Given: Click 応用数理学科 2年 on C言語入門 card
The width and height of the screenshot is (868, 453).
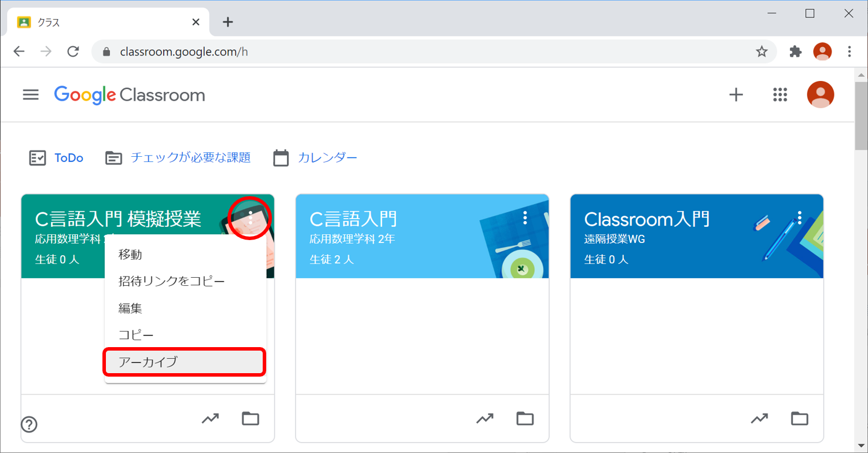Looking at the screenshot, I should click(x=352, y=239).
